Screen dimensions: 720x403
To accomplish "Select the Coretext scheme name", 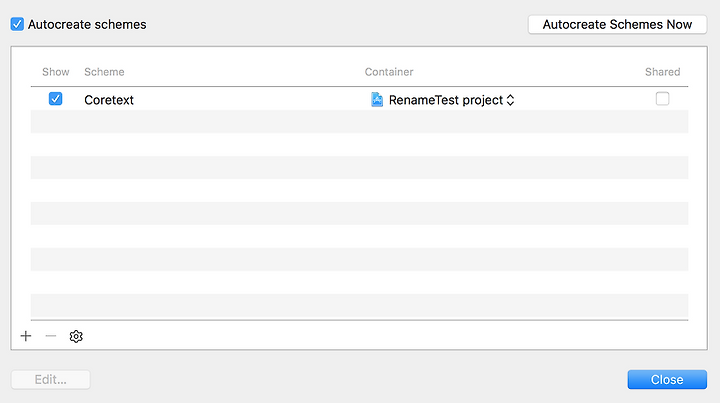I will (x=109, y=100).
